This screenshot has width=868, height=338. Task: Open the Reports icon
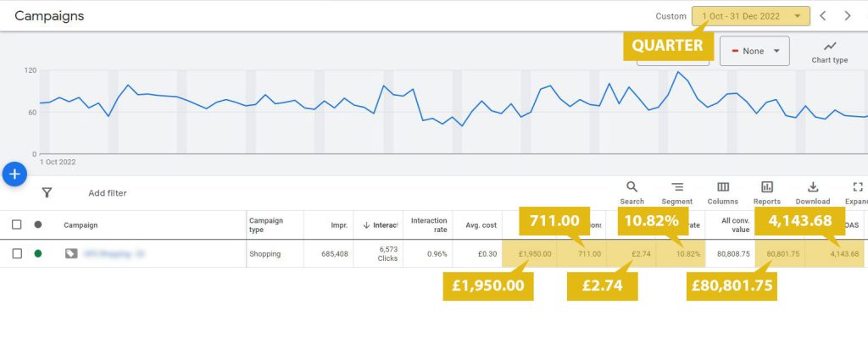click(x=766, y=187)
